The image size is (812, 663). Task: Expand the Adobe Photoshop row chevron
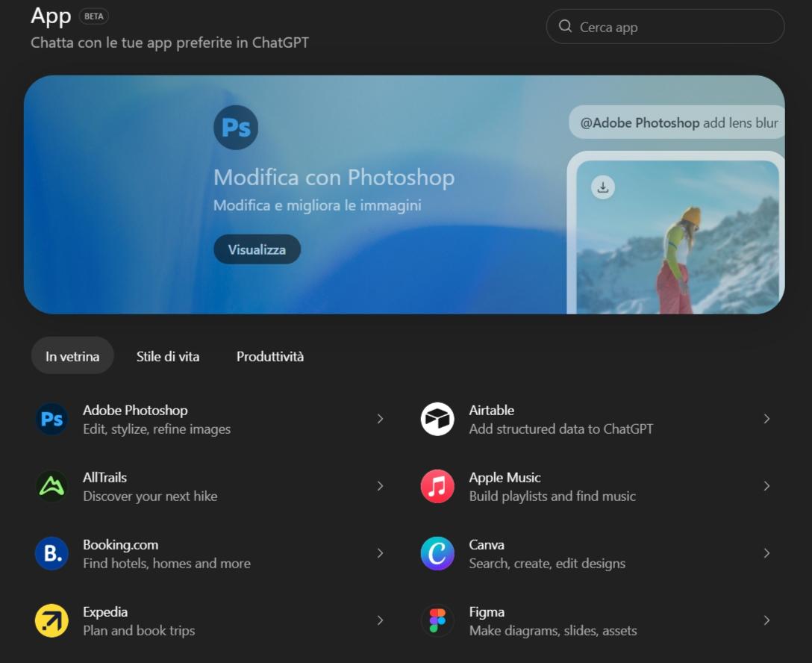(x=380, y=419)
